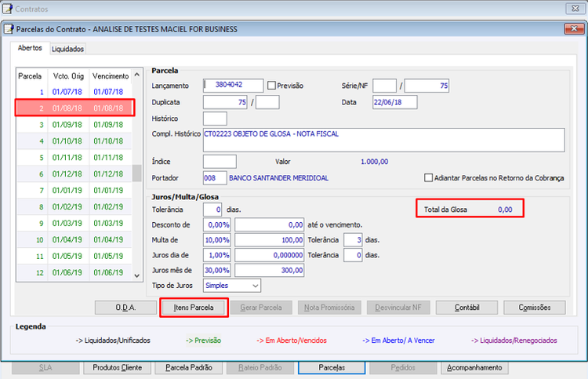Click the Multa value field 100,00
Screen dimensions: 588x379
coord(269,240)
